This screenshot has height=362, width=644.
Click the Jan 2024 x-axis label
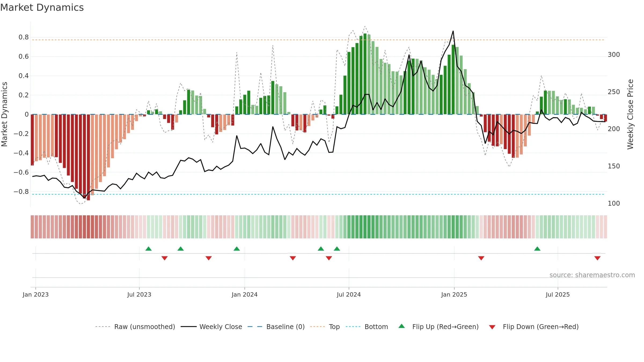[x=245, y=294]
